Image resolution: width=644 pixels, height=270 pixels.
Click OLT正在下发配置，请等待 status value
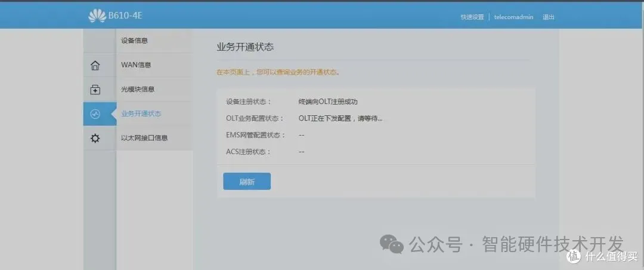pos(340,118)
